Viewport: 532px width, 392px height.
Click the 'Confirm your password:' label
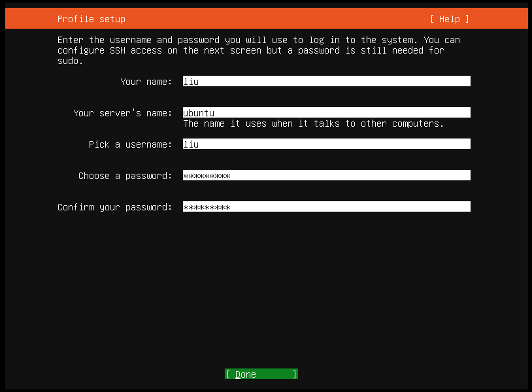(115, 207)
